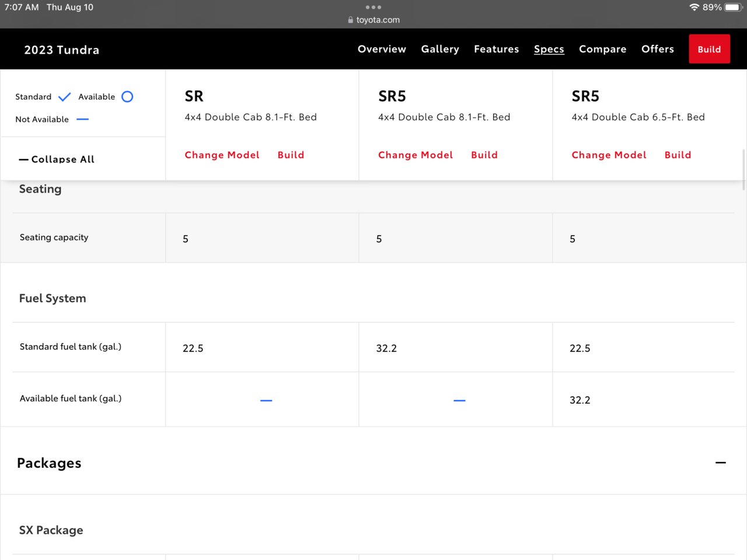Viewport: 747px width, 560px height.
Task: Tap the battery status icon
Action: click(x=733, y=7)
